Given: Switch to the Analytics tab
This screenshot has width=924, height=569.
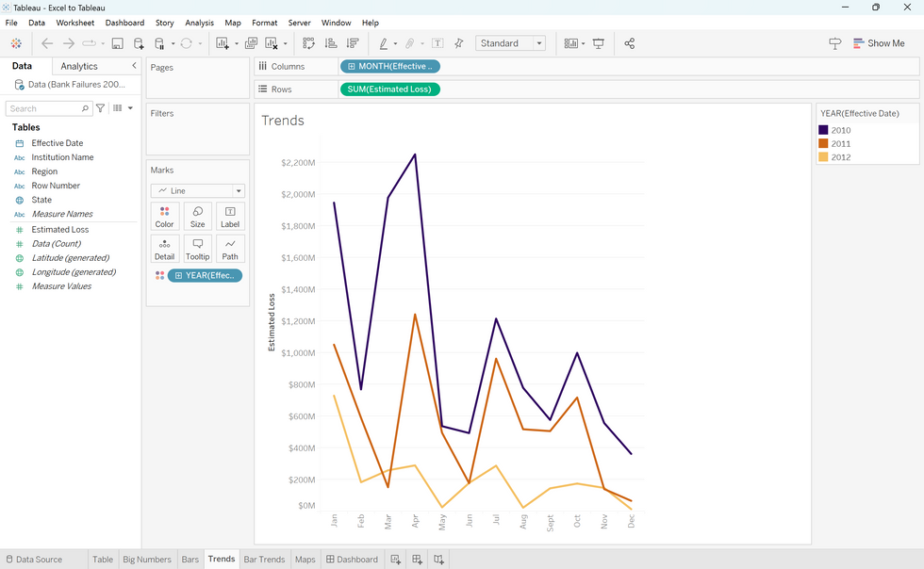Looking at the screenshot, I should (x=79, y=66).
